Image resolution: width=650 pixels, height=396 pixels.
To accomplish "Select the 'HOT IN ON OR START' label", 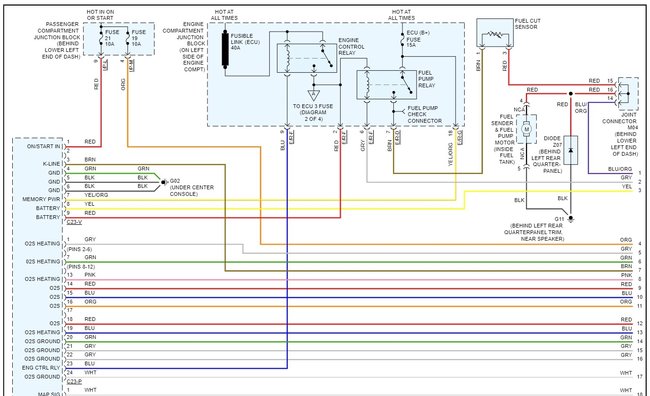I will pos(100,15).
